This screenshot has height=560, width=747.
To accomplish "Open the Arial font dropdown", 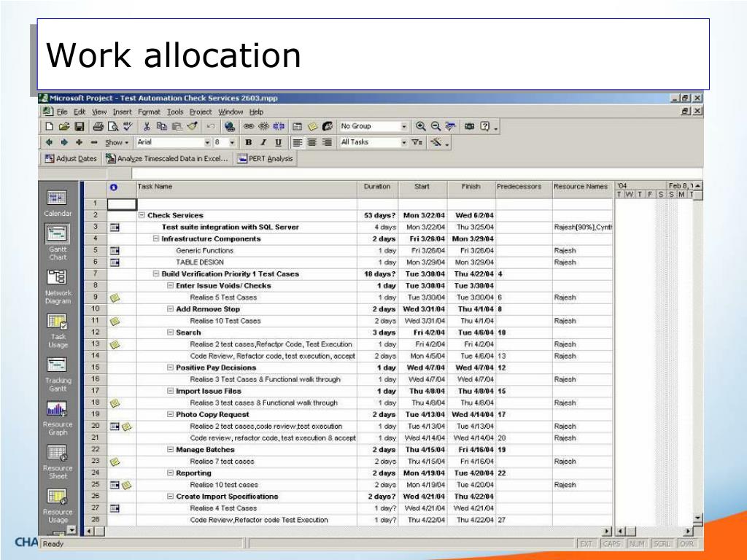I will (207, 142).
